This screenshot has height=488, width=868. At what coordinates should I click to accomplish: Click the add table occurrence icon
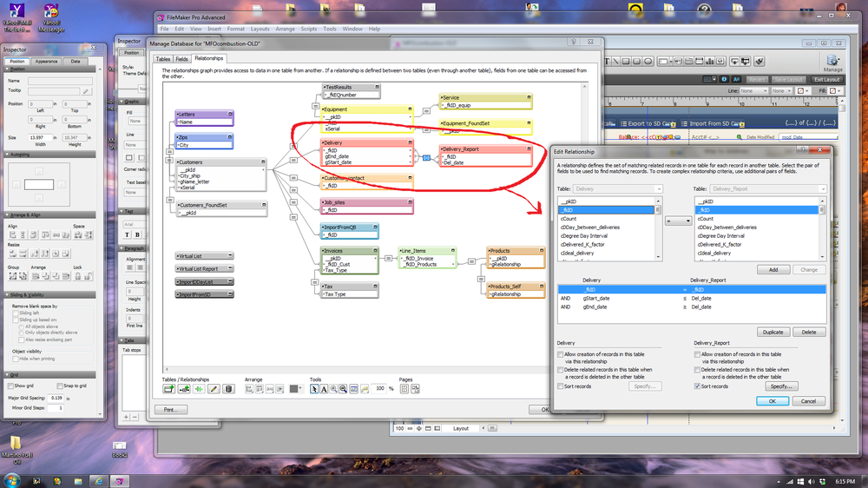coord(169,389)
